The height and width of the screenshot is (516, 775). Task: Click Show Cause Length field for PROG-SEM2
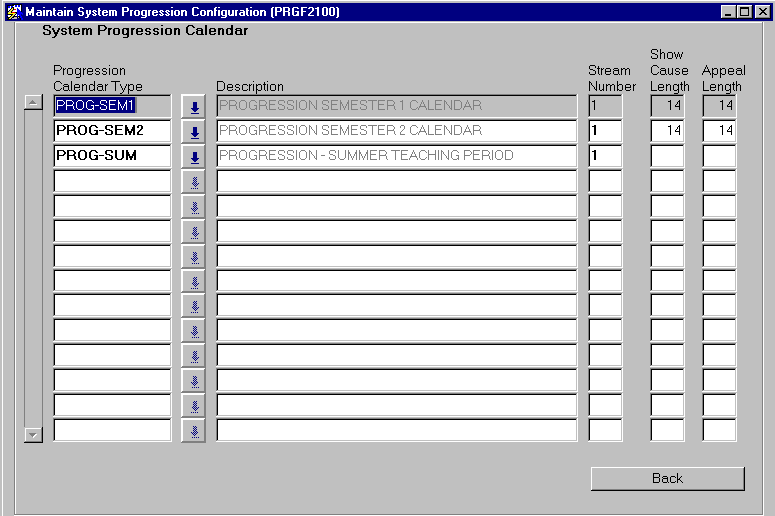[x=667, y=131]
